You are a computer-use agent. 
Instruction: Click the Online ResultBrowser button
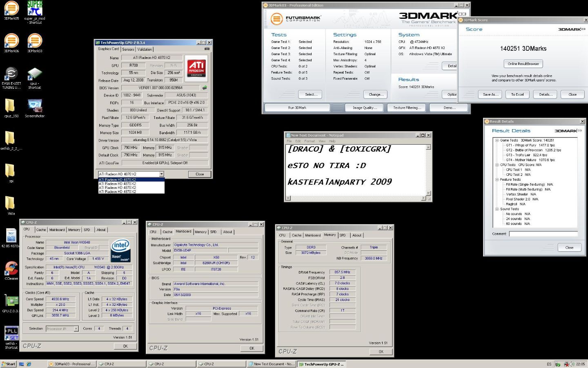[523, 64]
